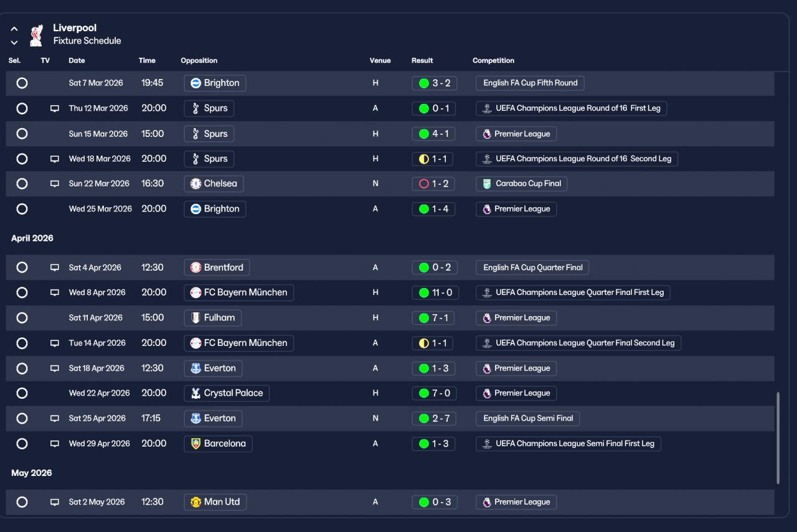Click the Liverpool club crest icon
This screenshot has height=532, width=797.
coord(36,35)
